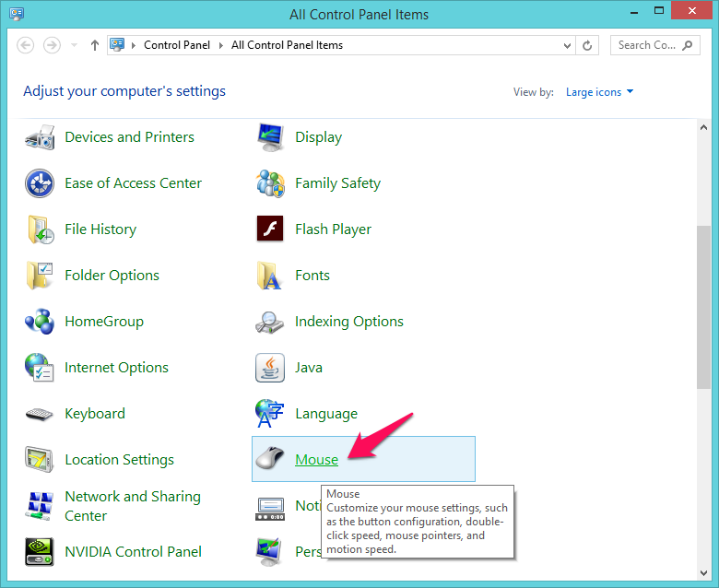Image resolution: width=719 pixels, height=588 pixels.
Task: Click the Control Panel icon in address bar
Action: point(117,45)
